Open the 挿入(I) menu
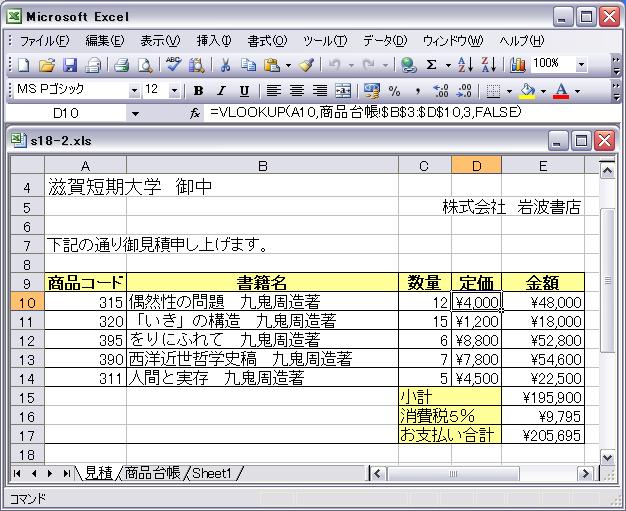 coord(214,41)
